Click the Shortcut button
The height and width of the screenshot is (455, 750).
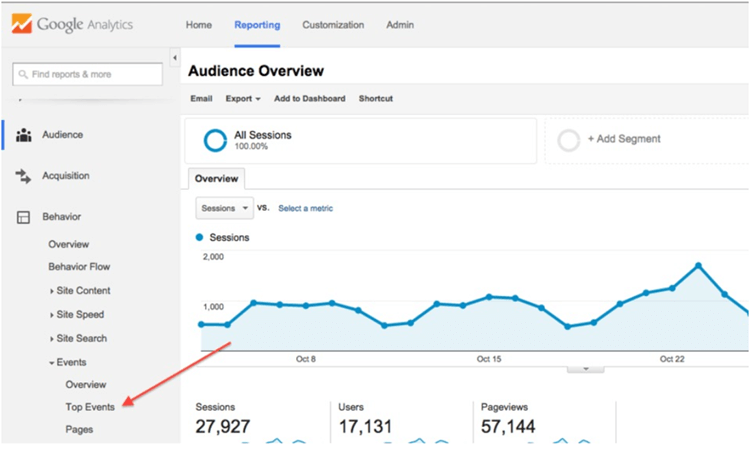pos(376,99)
